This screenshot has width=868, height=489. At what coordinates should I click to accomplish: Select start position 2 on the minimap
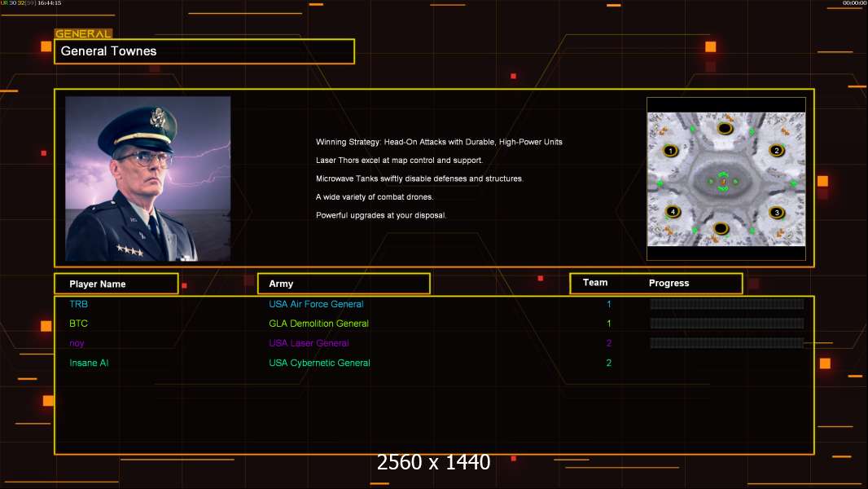pos(777,151)
